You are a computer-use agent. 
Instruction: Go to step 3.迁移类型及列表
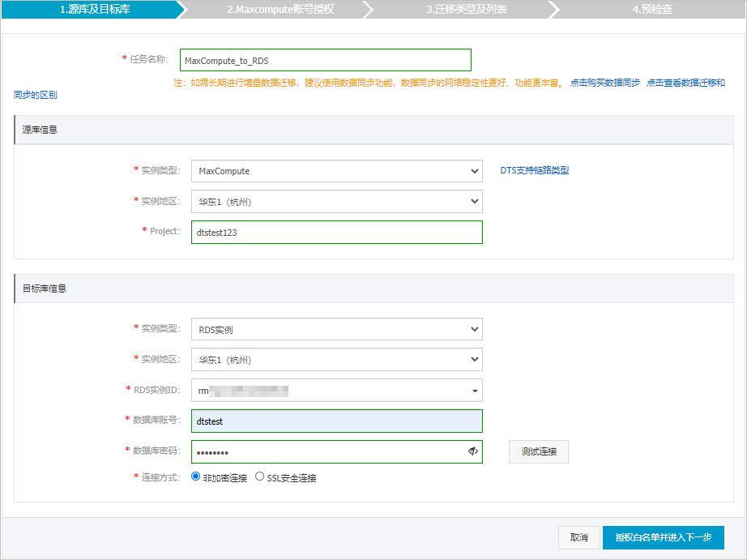click(x=467, y=9)
